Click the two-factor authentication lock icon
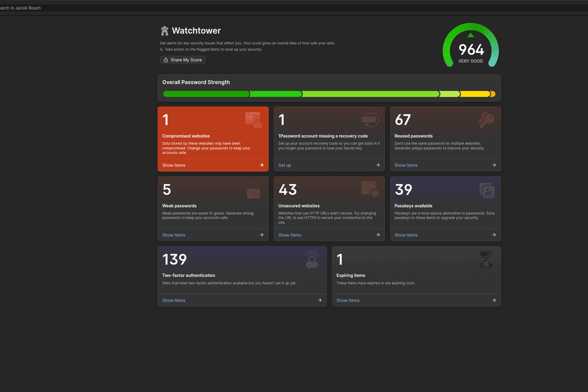This screenshot has width=588, height=392. pos(312,260)
